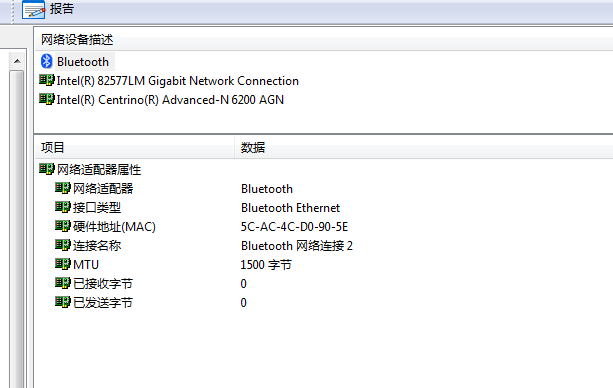Click the 报告 toolbar label

pyautogui.click(x=62, y=9)
